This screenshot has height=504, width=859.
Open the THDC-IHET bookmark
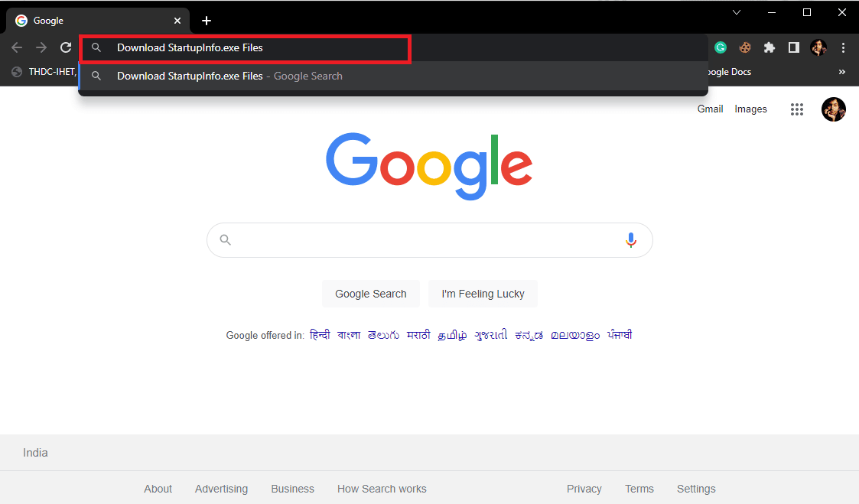click(x=52, y=71)
